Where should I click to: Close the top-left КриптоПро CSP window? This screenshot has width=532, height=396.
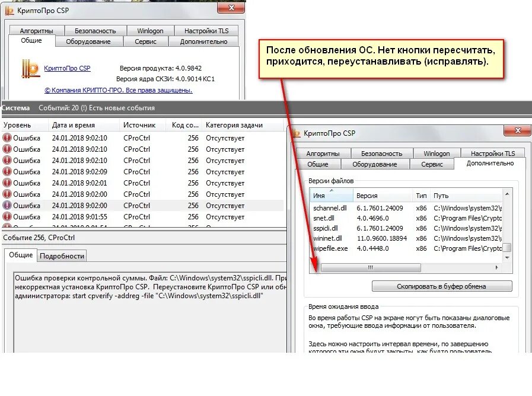(x=231, y=8)
